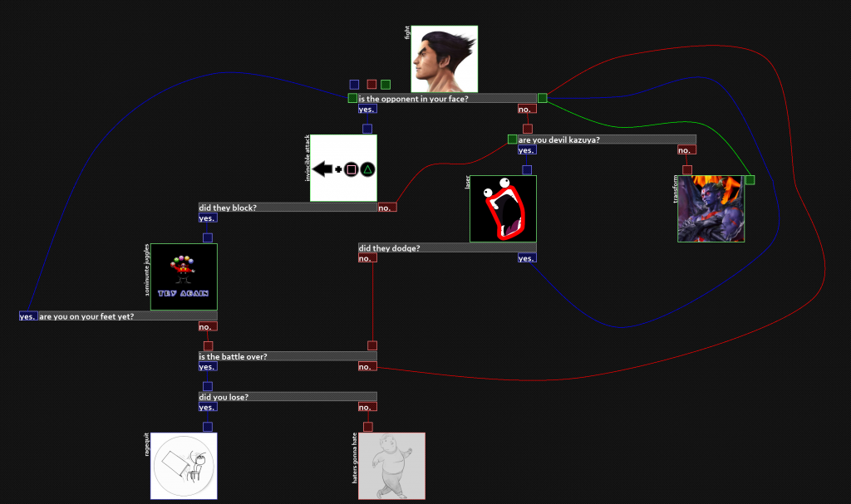Select 'no.' at the end of 'did they block?'
This screenshot has height=504, width=851.
point(387,208)
